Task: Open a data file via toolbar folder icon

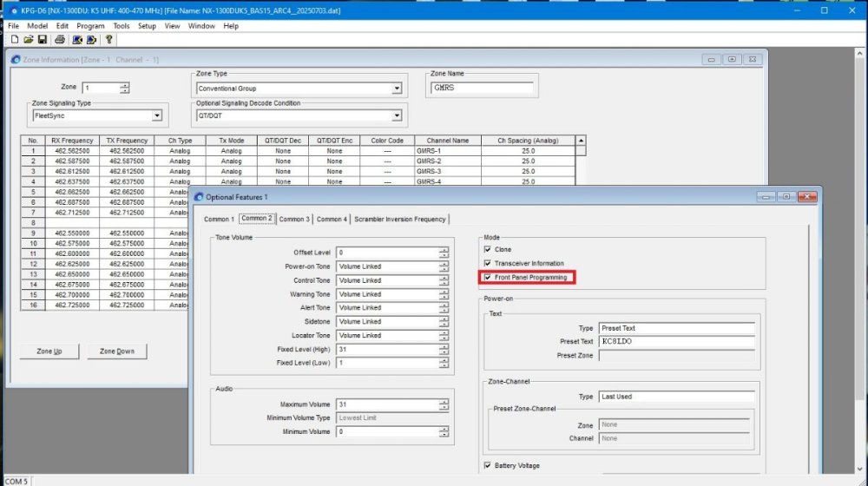Action: coord(28,39)
